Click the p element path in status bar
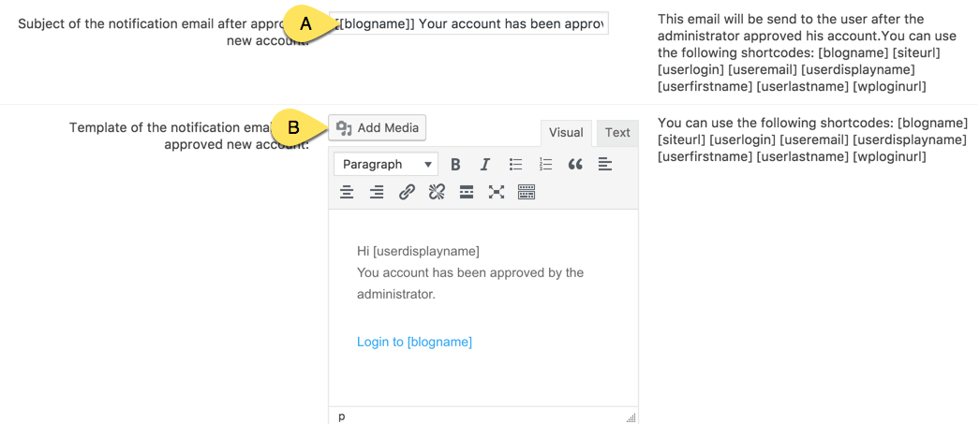 pyautogui.click(x=341, y=417)
